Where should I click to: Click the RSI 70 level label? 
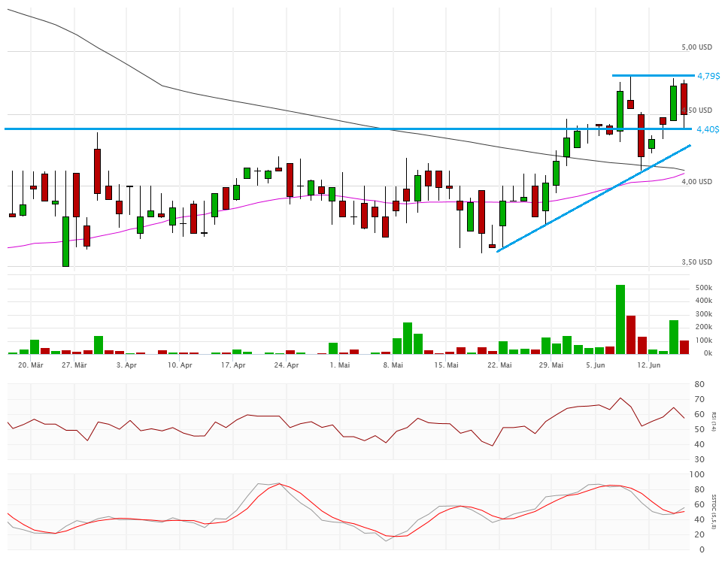[699, 399]
